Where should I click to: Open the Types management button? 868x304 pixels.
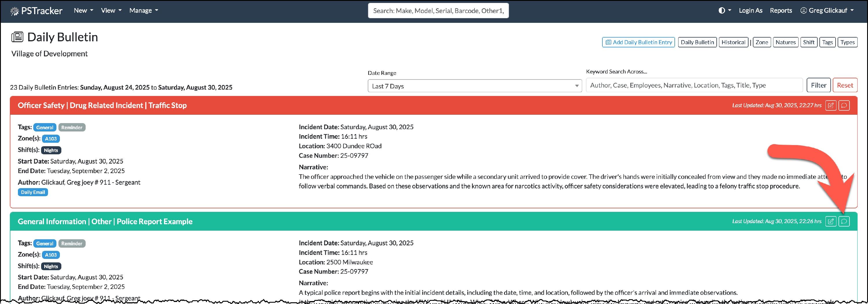pyautogui.click(x=847, y=42)
